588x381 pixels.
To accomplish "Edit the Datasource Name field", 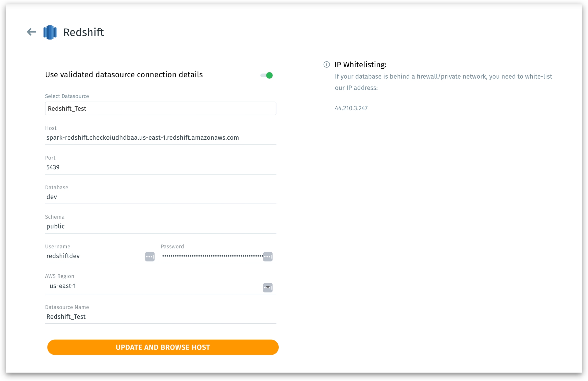I will (x=161, y=317).
